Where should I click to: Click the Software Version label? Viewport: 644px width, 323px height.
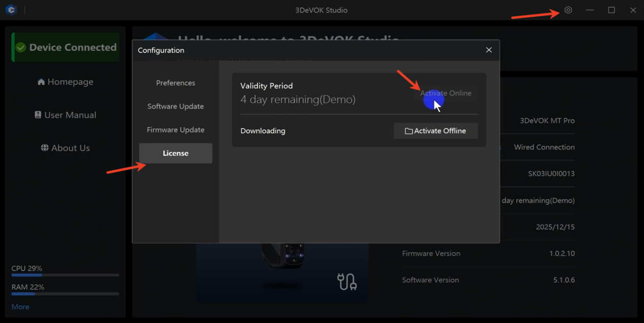click(430, 280)
